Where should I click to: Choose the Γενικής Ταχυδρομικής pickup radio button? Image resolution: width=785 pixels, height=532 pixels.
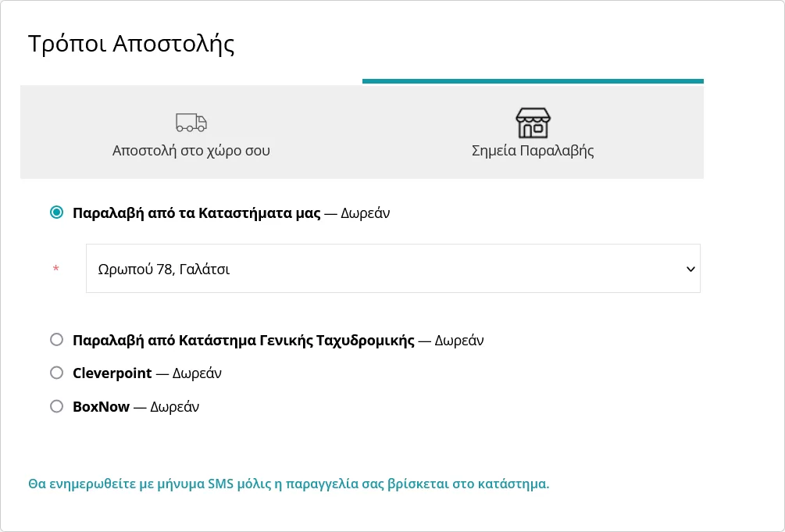click(x=56, y=340)
